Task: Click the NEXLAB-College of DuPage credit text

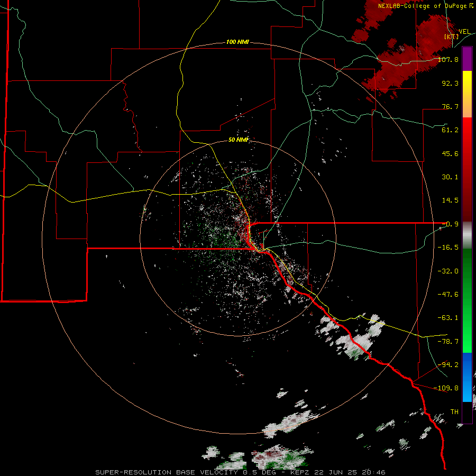Action: point(426,6)
